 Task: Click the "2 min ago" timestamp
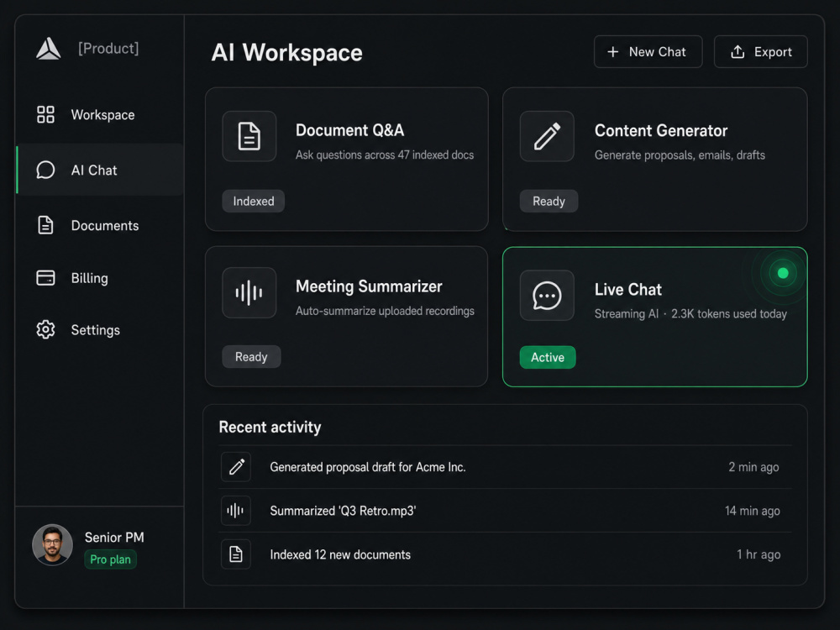(x=753, y=467)
